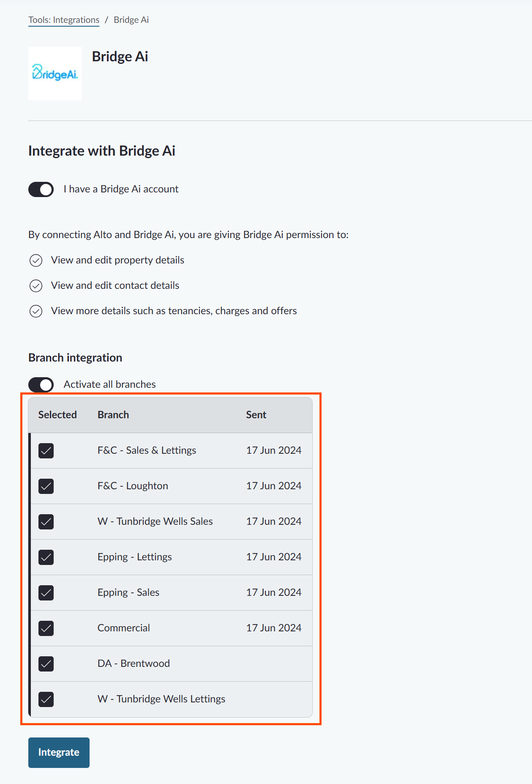532x784 pixels.
Task: Click the 'Bridge Ai' page title
Action: pos(120,57)
